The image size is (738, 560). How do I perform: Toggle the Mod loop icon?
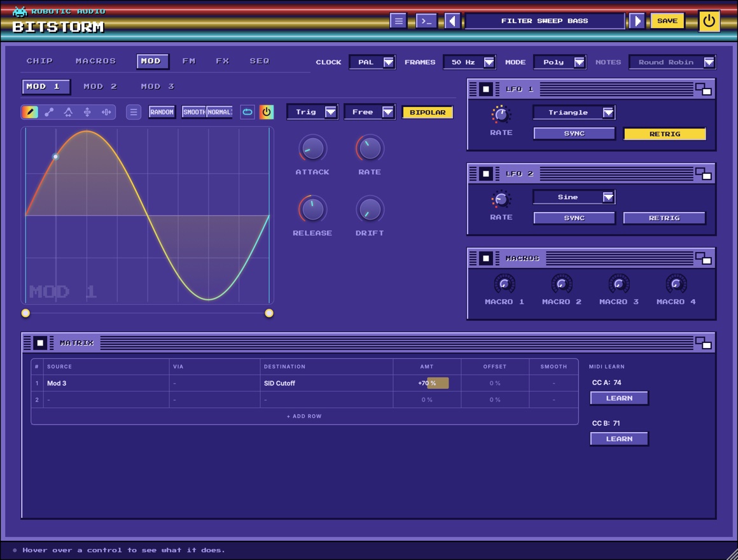(247, 112)
